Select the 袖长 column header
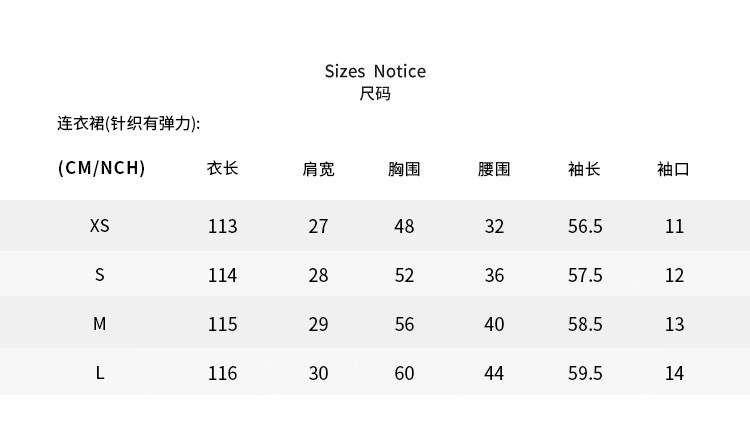This screenshot has width=750, height=439. click(x=584, y=169)
